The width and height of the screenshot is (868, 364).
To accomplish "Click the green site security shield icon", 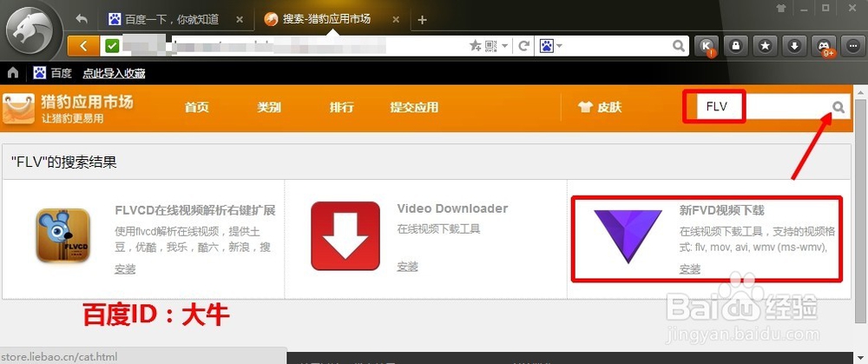I will (x=112, y=46).
